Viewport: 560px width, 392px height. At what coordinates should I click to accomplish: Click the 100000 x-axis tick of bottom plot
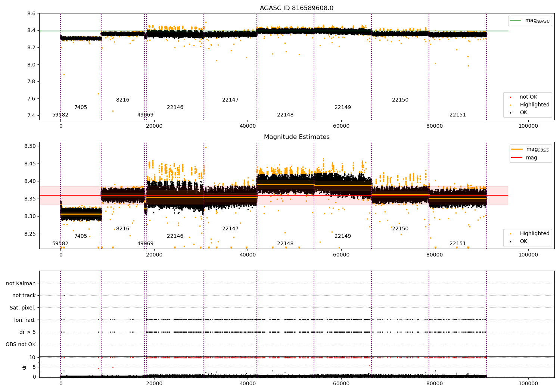(x=528, y=383)
